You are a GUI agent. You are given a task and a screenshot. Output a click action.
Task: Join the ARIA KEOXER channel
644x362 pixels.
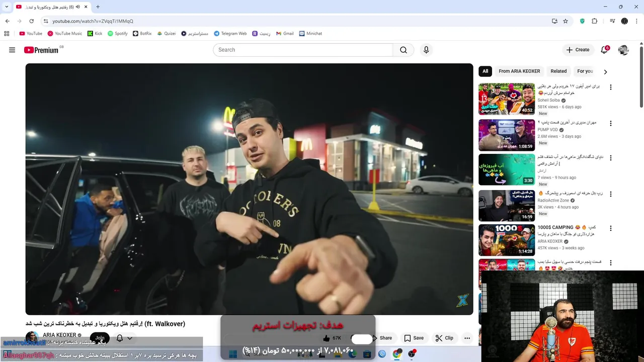[100, 338]
